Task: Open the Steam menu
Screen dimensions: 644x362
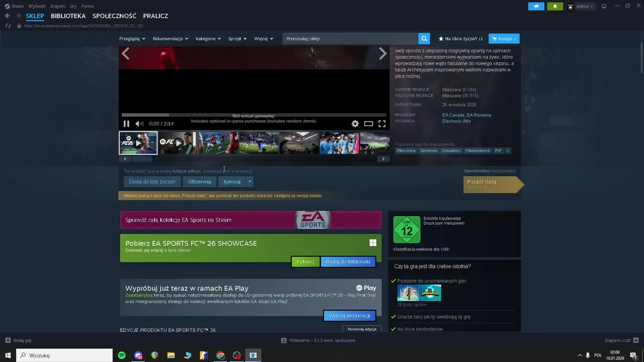Action: coord(14,6)
